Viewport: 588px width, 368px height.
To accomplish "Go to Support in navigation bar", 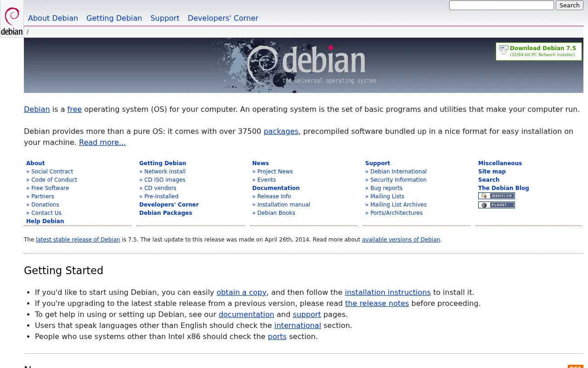I will (x=165, y=18).
